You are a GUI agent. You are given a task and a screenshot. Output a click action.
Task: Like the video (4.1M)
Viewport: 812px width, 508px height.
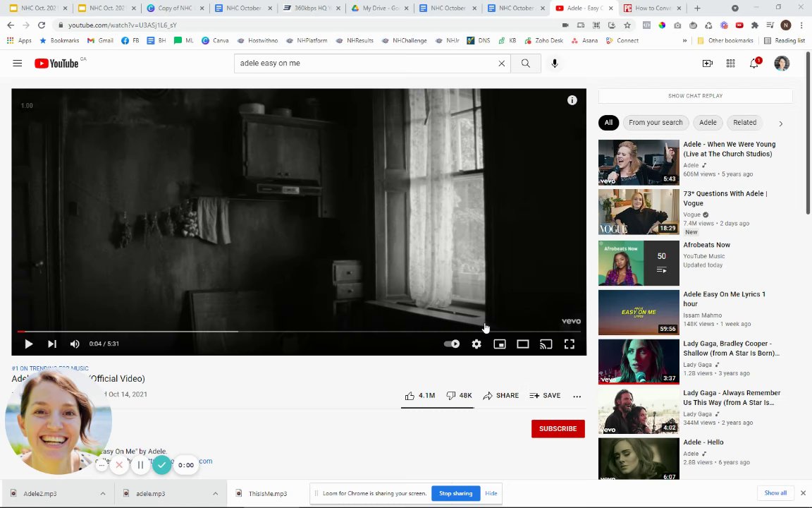pos(419,396)
